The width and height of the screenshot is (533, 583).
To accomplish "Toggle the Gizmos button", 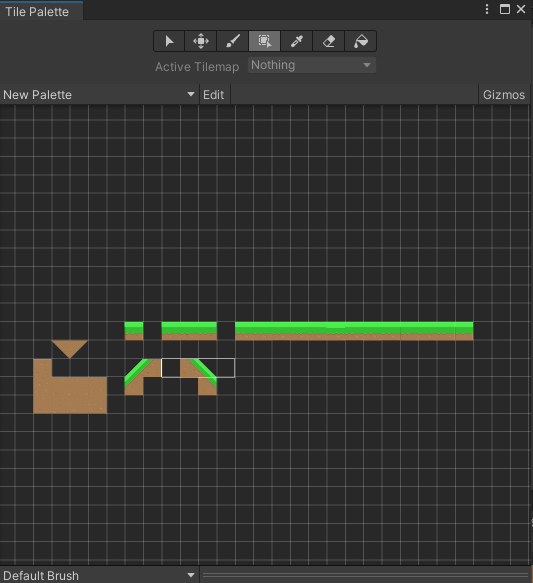I will click(x=504, y=94).
